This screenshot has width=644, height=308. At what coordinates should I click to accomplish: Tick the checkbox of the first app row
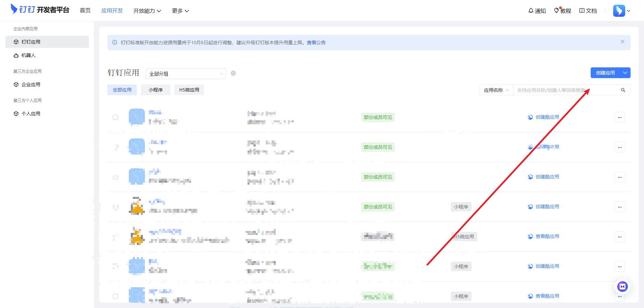(115, 117)
